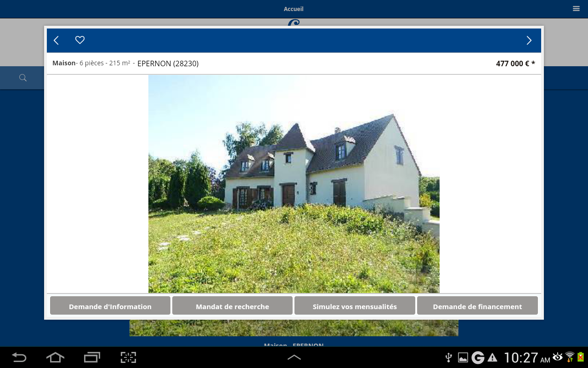This screenshot has width=588, height=368.
Task: Open Android recent apps button
Action: coord(92,357)
